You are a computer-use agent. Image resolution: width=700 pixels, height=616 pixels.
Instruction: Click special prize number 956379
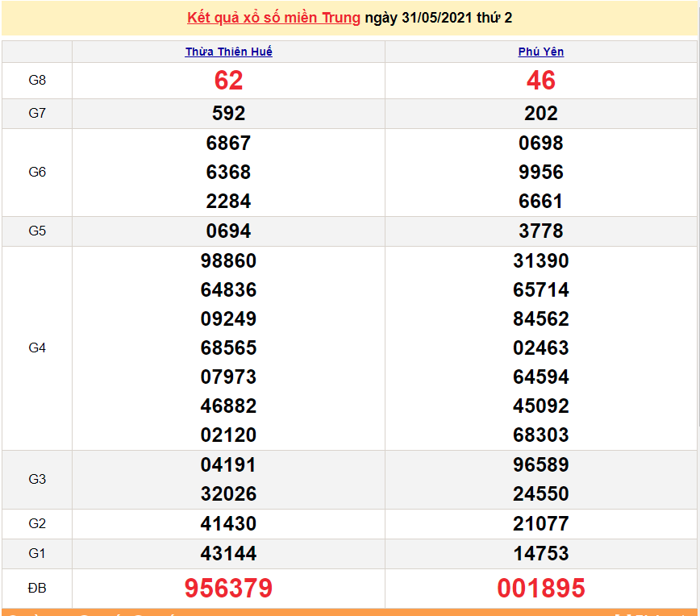pyautogui.click(x=229, y=589)
